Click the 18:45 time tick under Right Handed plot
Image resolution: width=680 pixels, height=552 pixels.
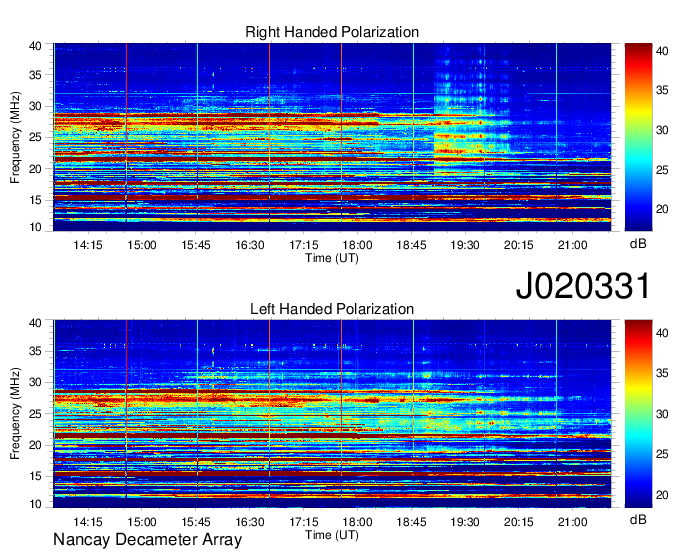click(x=411, y=245)
